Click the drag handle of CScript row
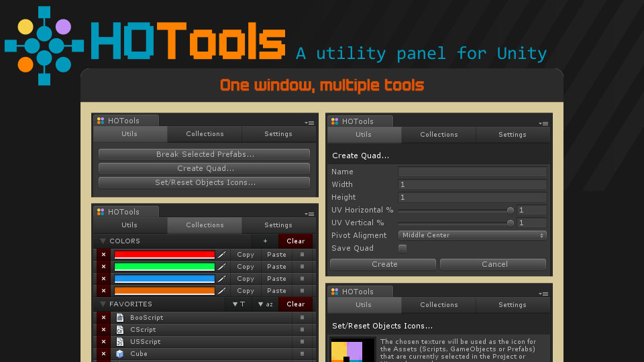The image size is (644, 362). point(302,330)
